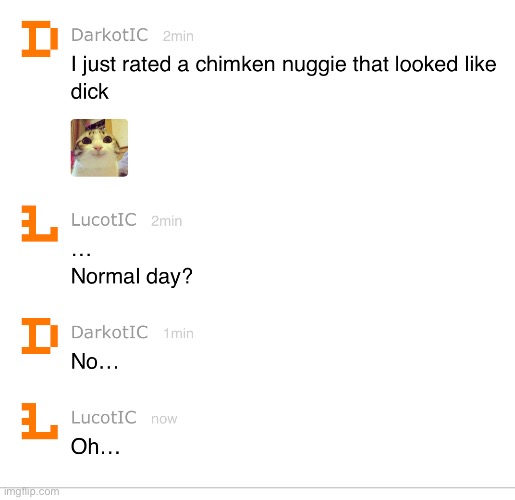Open the imgflip.com watermark link
The width and height of the screenshot is (515, 500).
tap(31, 492)
